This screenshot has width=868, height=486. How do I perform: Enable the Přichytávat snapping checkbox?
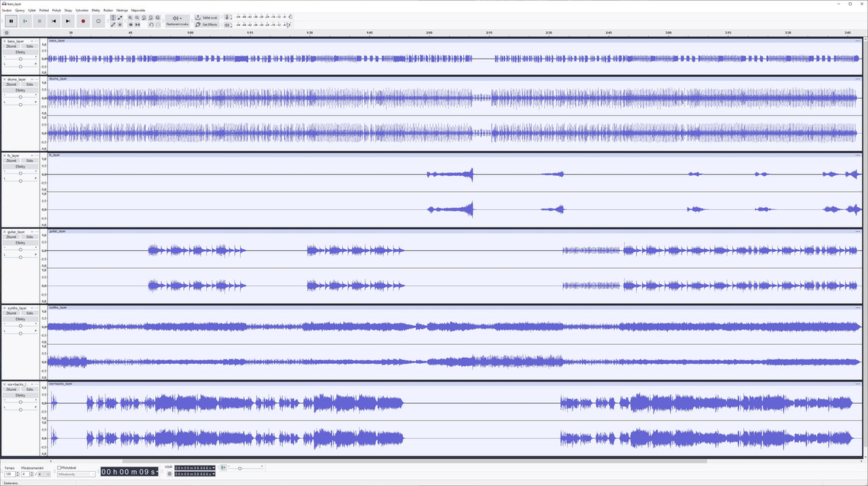60,468
